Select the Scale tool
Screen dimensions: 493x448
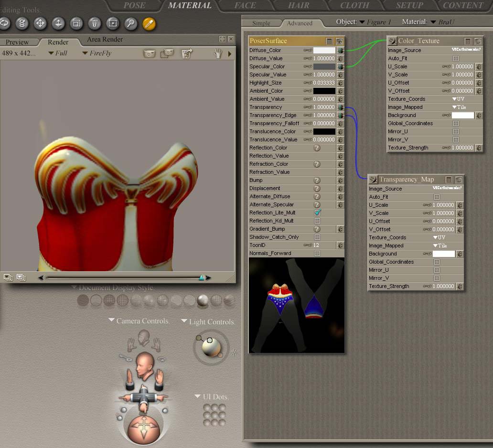[76, 23]
